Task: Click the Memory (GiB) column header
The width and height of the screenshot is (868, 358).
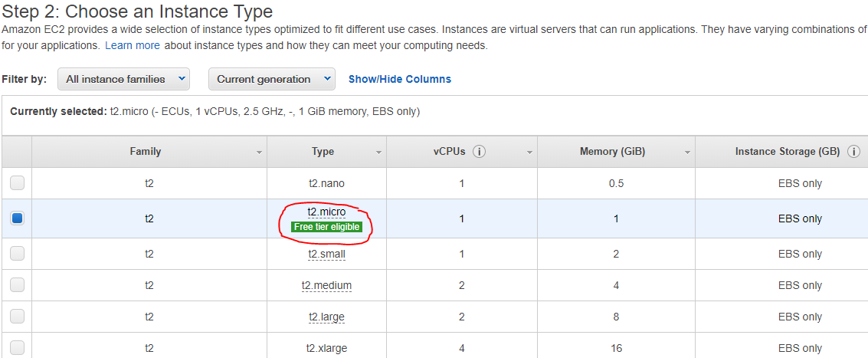Action: (x=612, y=151)
